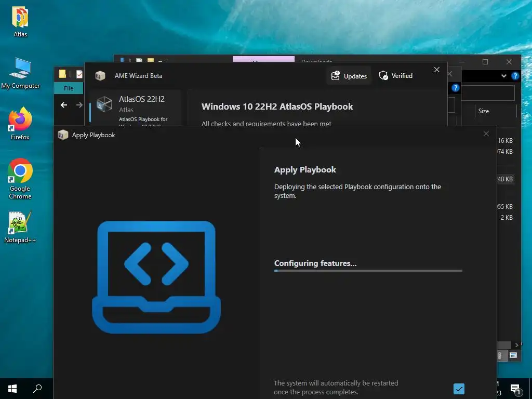Expand Explorer ribbon chevron
Viewport: 532px width, 399px height.
(x=504, y=76)
